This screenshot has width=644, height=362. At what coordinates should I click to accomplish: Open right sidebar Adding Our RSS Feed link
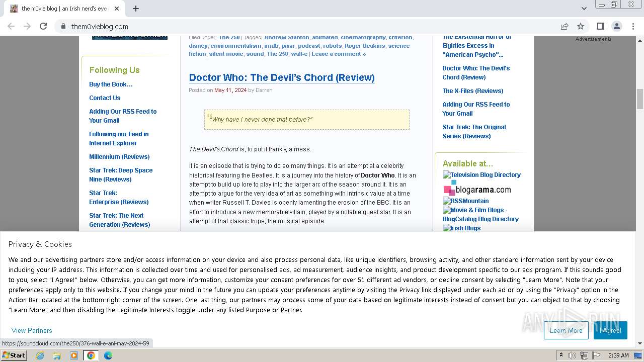476,109
